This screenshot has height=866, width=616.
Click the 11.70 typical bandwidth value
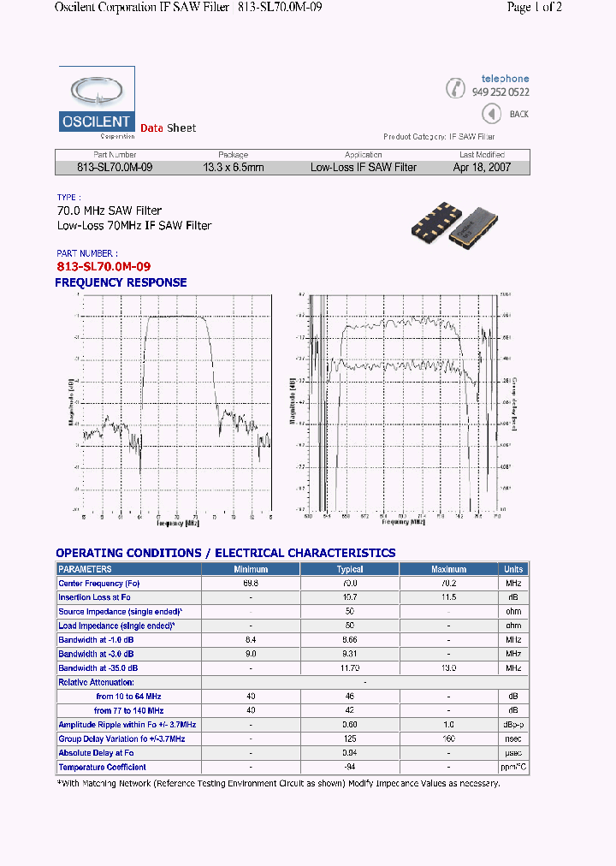(x=350, y=668)
